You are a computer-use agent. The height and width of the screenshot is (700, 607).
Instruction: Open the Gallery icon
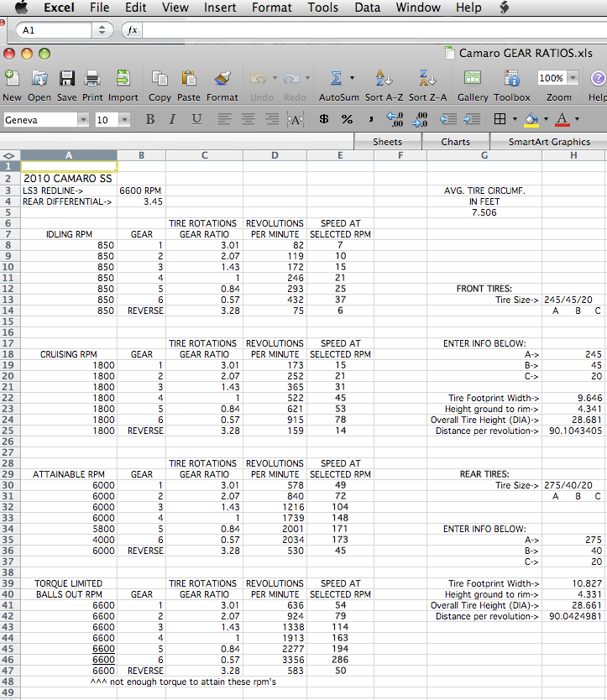[x=473, y=79]
